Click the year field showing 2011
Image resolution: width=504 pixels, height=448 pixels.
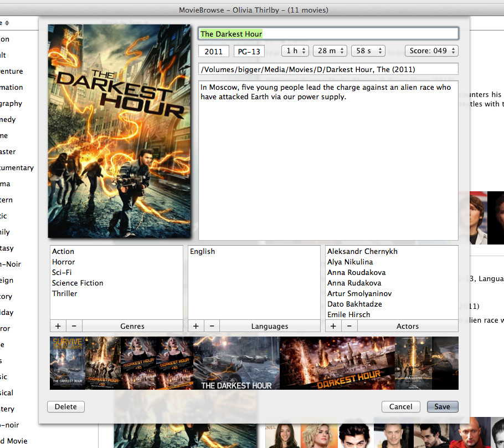coord(214,52)
